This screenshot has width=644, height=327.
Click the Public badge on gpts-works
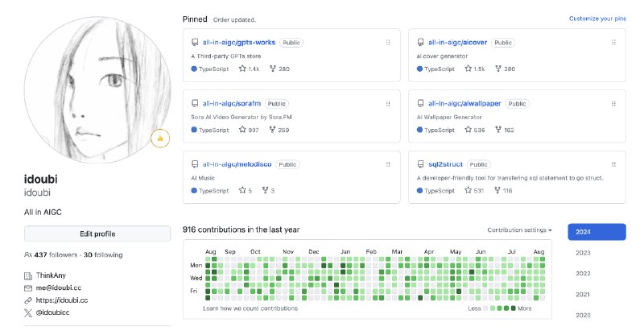291,43
